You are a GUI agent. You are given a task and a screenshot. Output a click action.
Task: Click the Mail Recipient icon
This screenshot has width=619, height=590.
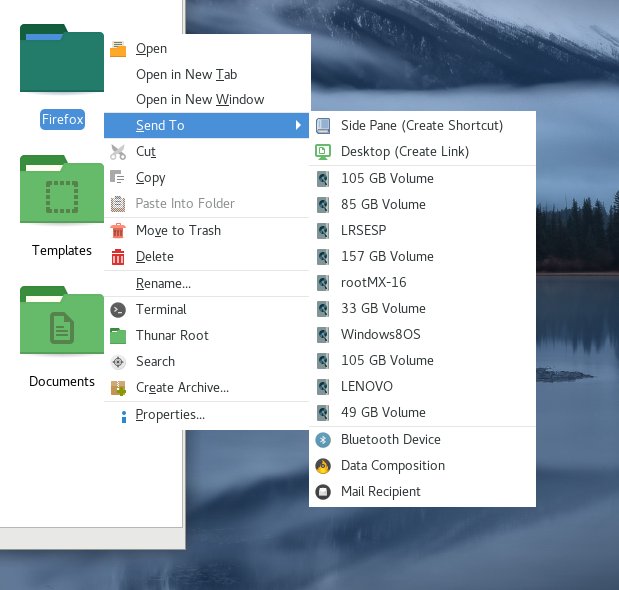(323, 492)
